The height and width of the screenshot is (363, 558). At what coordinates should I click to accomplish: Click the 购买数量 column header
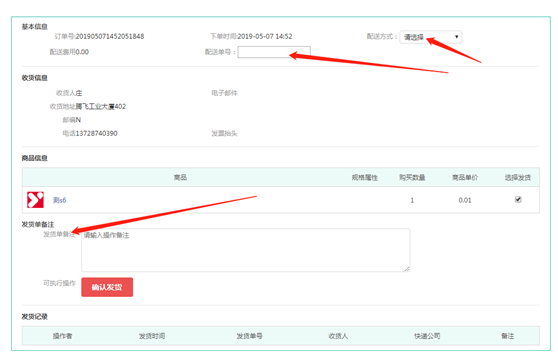412,177
